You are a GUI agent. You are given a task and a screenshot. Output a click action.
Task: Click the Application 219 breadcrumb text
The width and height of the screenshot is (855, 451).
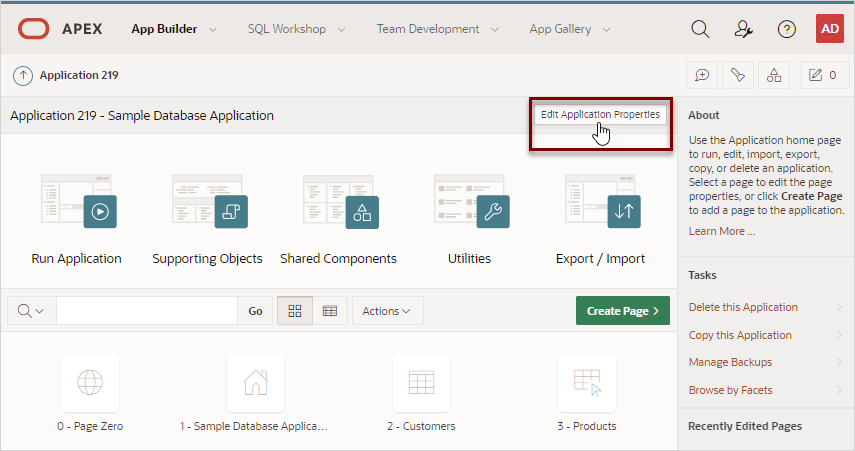[x=79, y=75]
